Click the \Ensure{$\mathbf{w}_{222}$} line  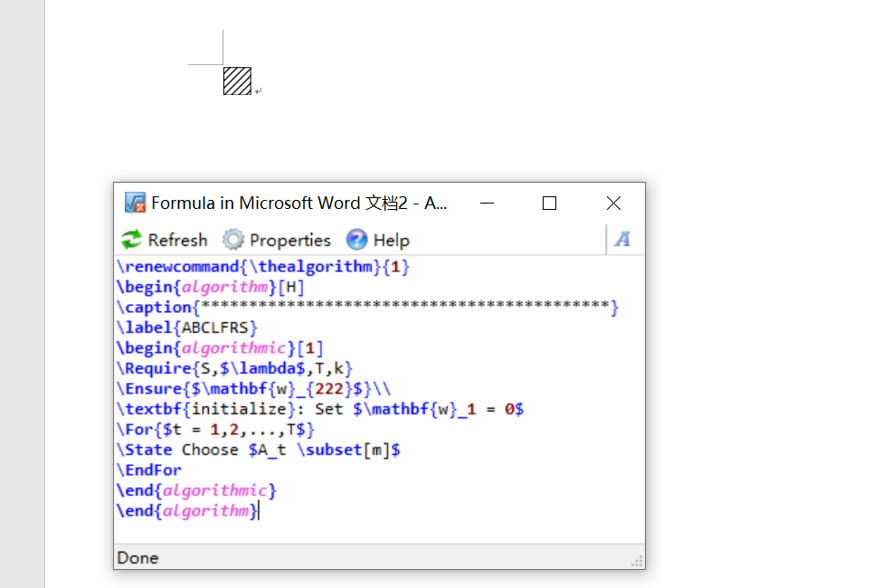click(253, 389)
